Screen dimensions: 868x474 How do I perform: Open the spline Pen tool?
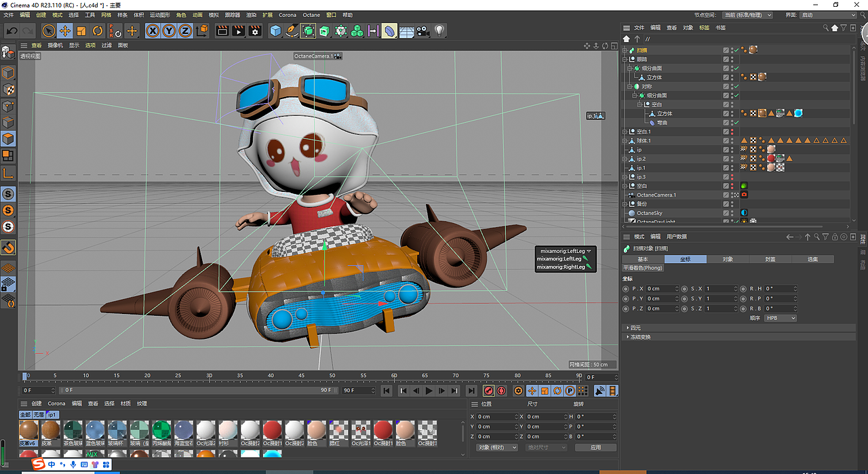[292, 31]
